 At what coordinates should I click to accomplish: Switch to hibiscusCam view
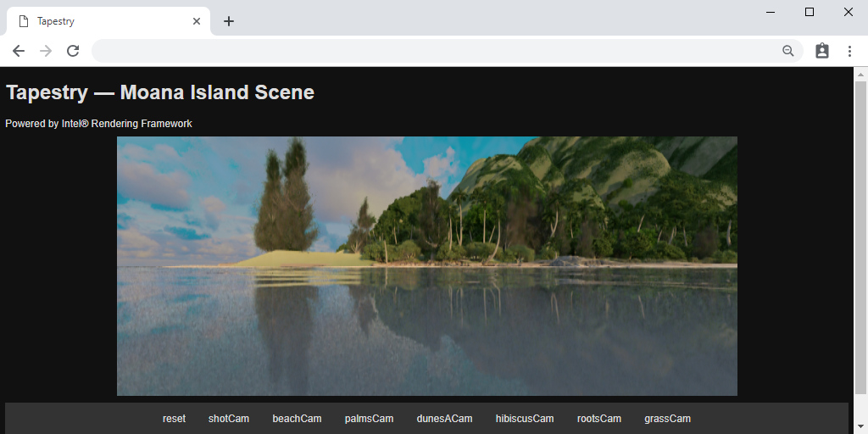[524, 419]
